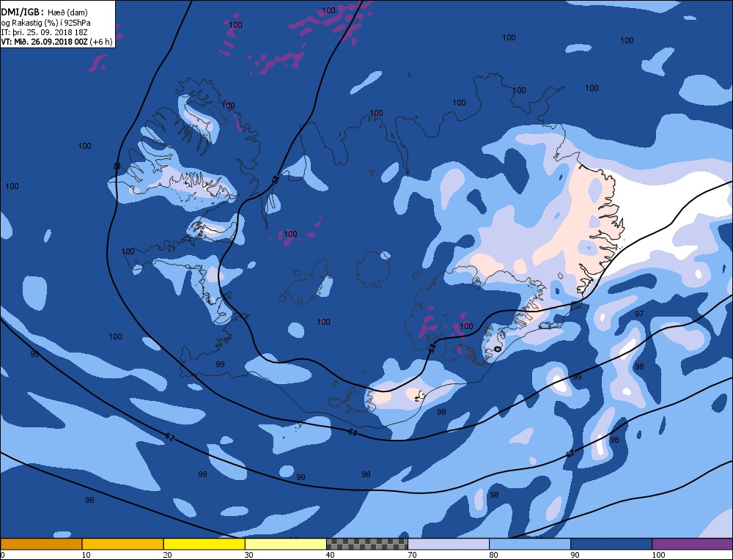Click the initial time line 'IT: þri. 25. 09. 2018 18Z'
The image size is (733, 560).
pyautogui.click(x=45, y=32)
